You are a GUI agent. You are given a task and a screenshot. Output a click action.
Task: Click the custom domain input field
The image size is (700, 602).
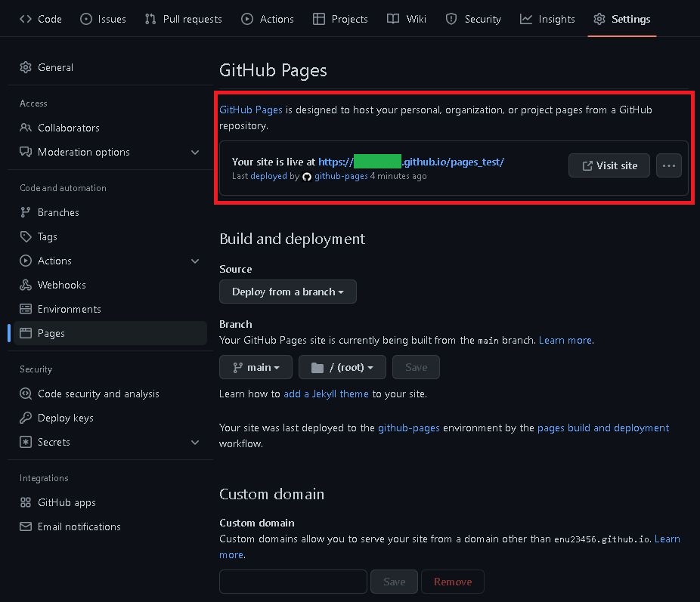[293, 582]
